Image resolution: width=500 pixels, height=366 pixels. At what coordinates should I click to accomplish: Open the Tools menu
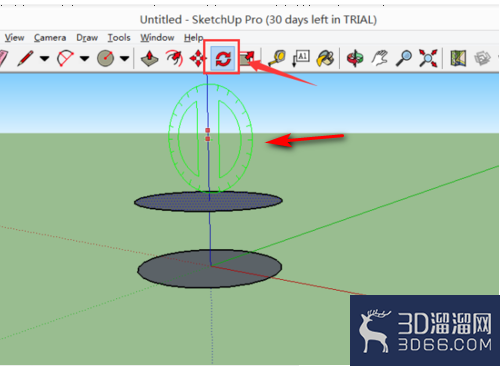(x=119, y=38)
